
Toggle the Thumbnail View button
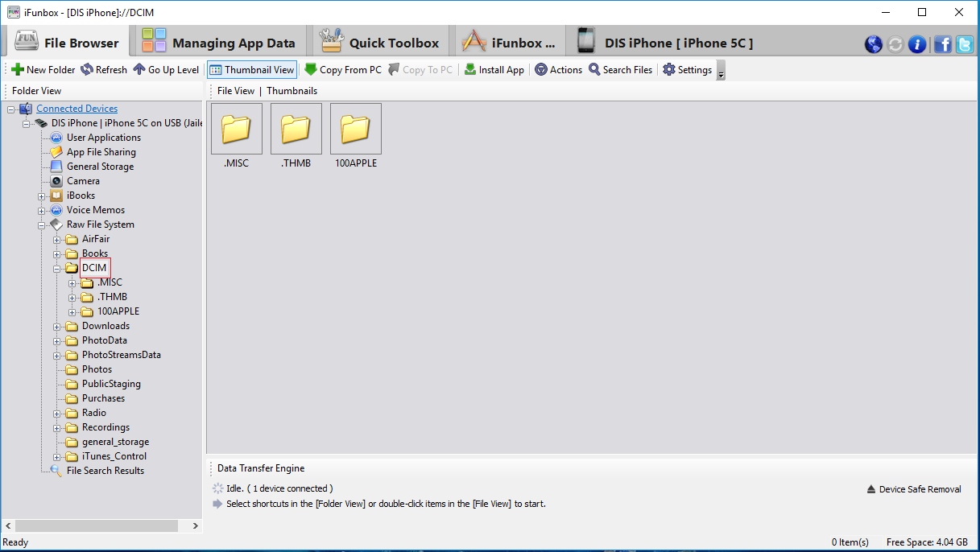click(252, 70)
